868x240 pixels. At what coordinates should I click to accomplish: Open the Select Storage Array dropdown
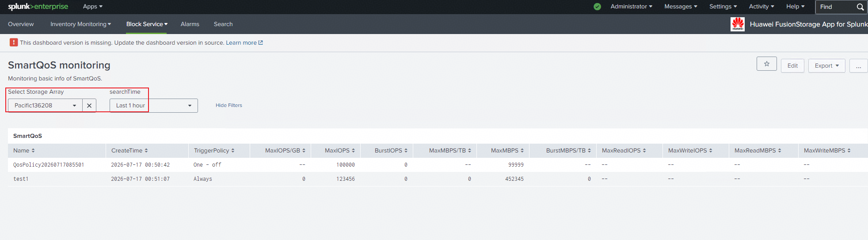pyautogui.click(x=45, y=106)
